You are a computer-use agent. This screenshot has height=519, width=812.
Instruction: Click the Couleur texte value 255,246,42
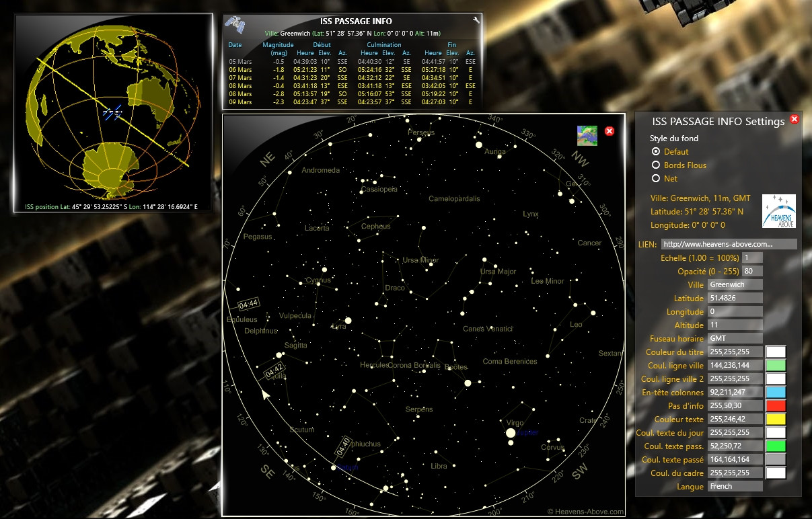[735, 419]
